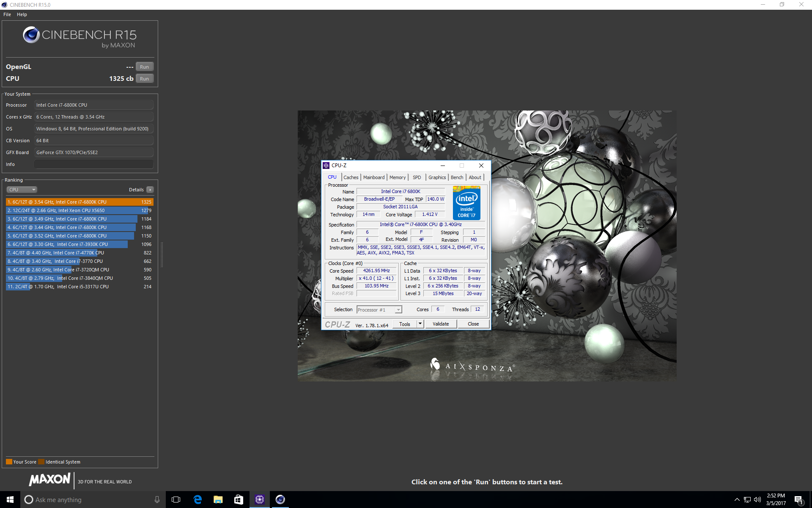Open volume control tray icon
This screenshot has width=812, height=508.
pyautogui.click(x=757, y=500)
